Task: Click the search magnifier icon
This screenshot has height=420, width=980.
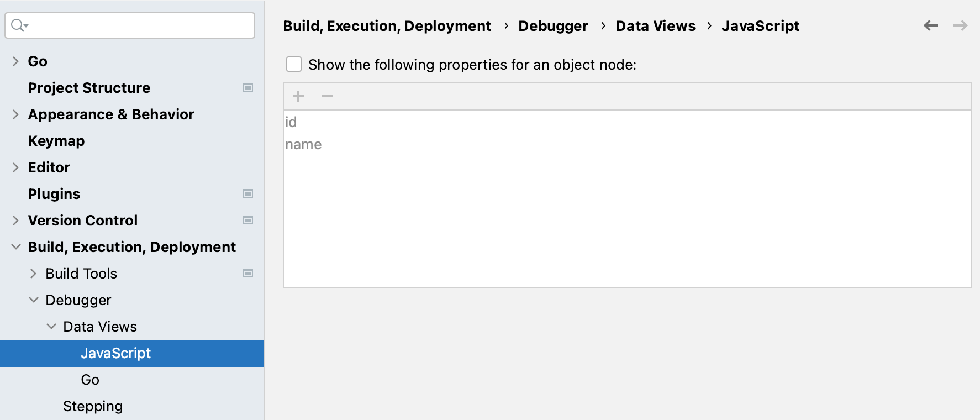Action: tap(19, 25)
